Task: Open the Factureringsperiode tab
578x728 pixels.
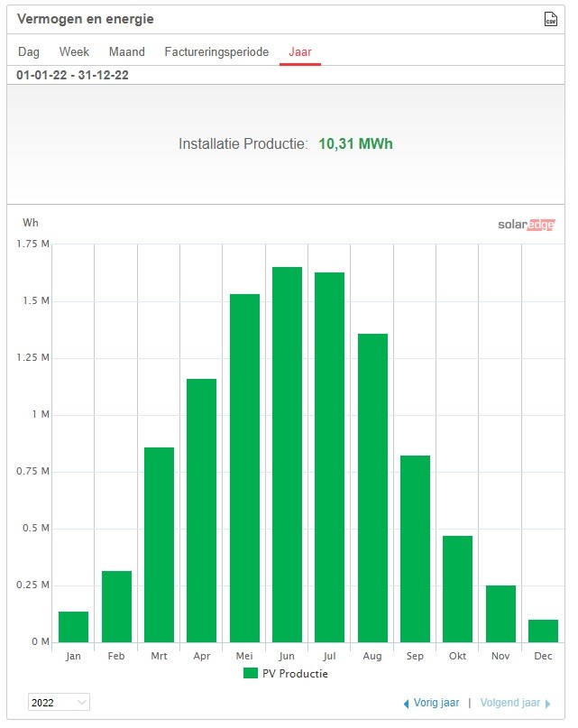Action: click(216, 52)
